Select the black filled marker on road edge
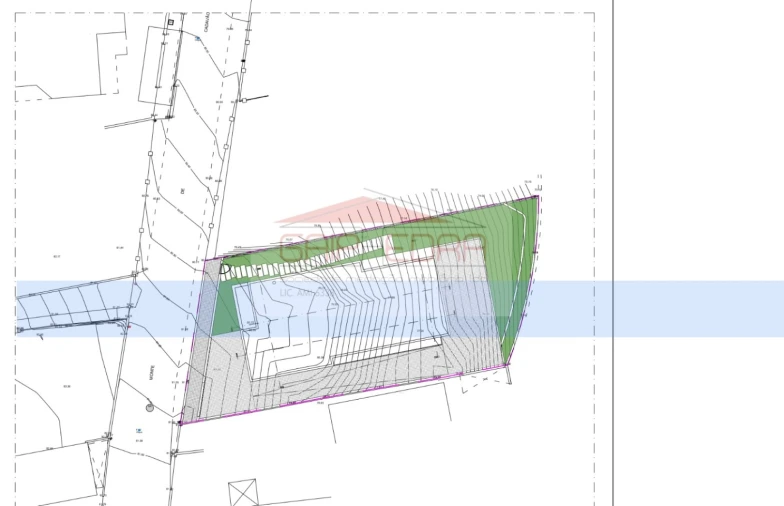The width and height of the screenshot is (784, 506). point(243,61)
